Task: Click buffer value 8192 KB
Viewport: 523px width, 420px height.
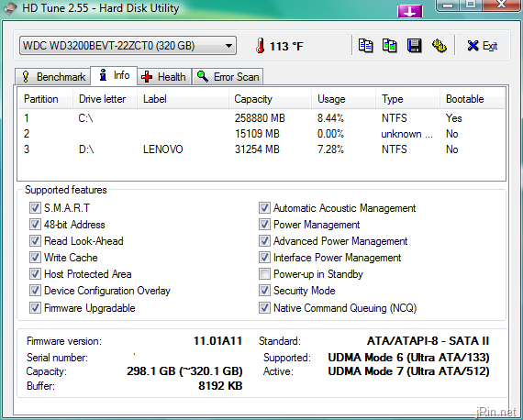Action: tap(220, 386)
